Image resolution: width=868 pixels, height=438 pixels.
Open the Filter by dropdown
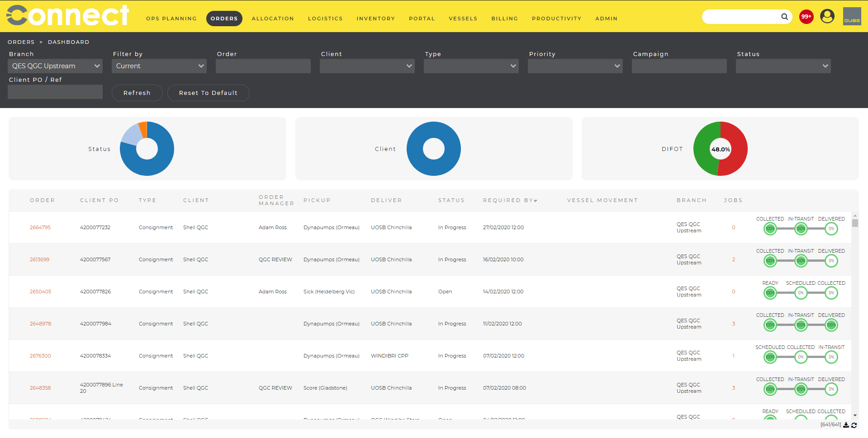[x=159, y=66]
